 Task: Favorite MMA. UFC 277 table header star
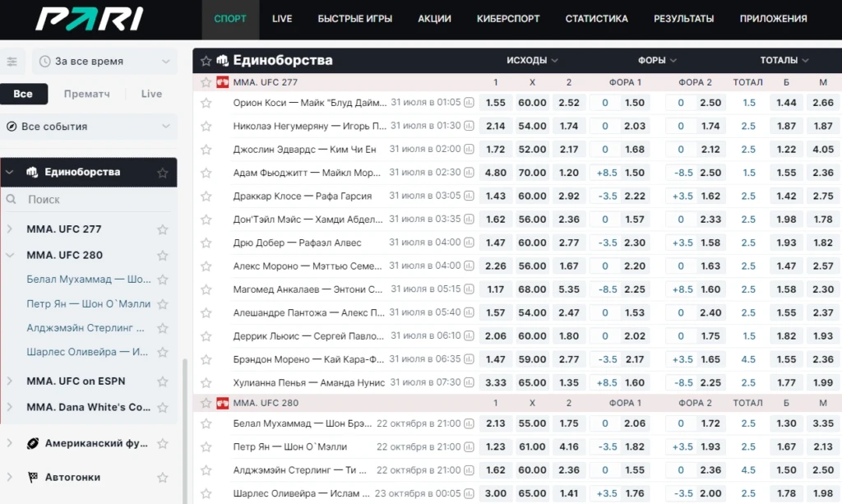206,82
